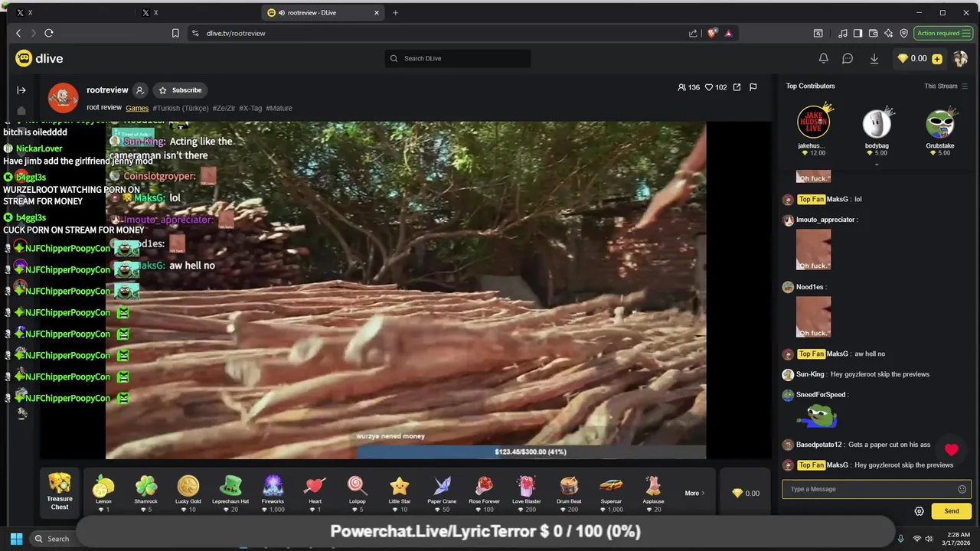The height and width of the screenshot is (551, 980).
Task: Close the rootreview DLive tab
Action: point(377,13)
